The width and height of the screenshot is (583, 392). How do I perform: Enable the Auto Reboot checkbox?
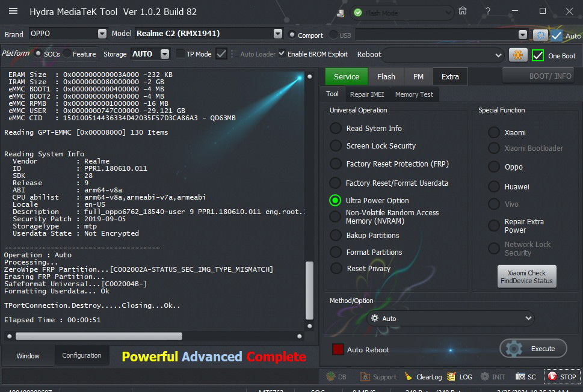pyautogui.click(x=338, y=349)
